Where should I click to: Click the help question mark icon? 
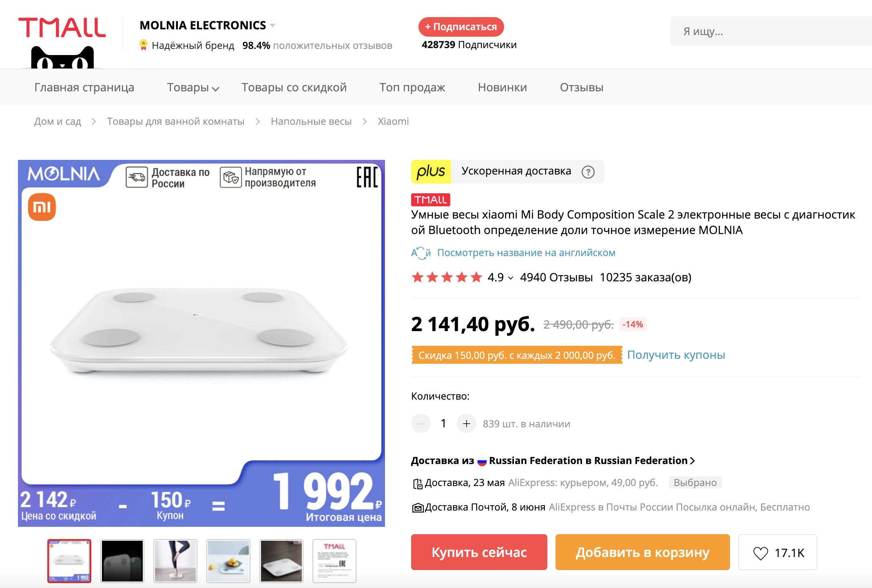tap(588, 172)
